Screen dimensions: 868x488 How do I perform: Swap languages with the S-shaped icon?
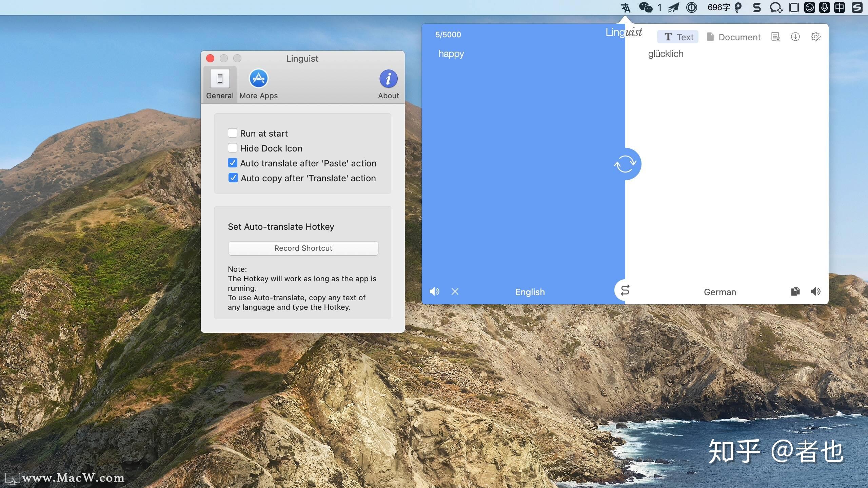point(625,290)
